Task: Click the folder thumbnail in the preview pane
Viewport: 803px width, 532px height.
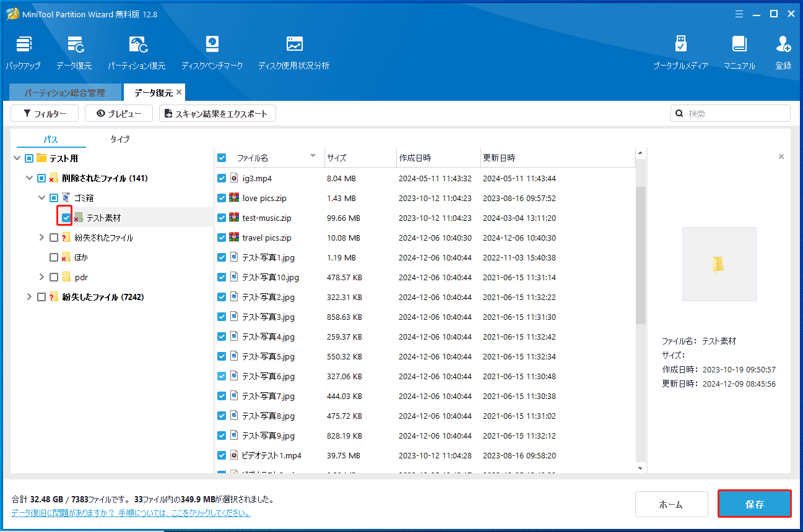Action: [719, 264]
